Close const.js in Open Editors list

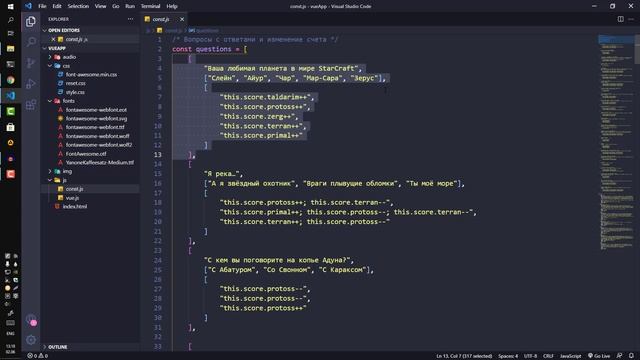pyautogui.click(x=53, y=39)
